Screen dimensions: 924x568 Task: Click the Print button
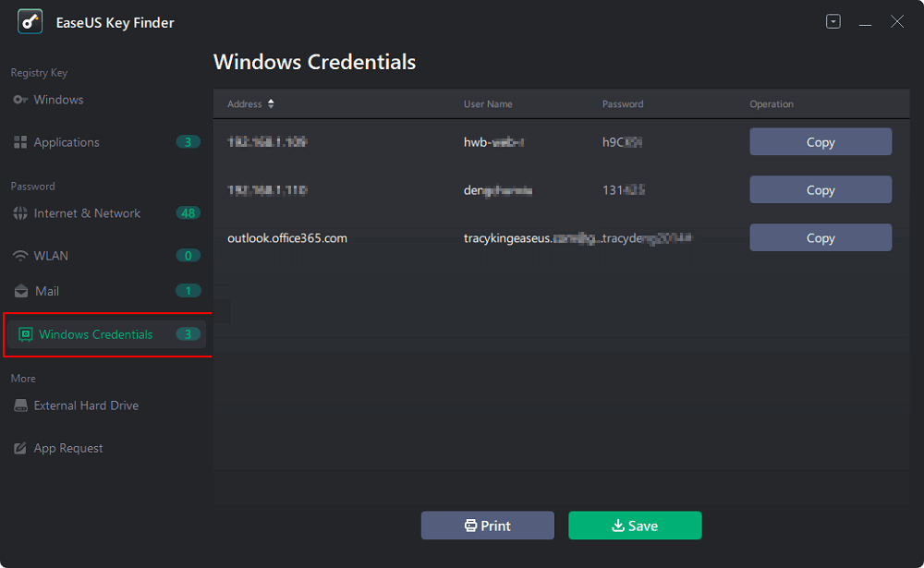tap(487, 525)
